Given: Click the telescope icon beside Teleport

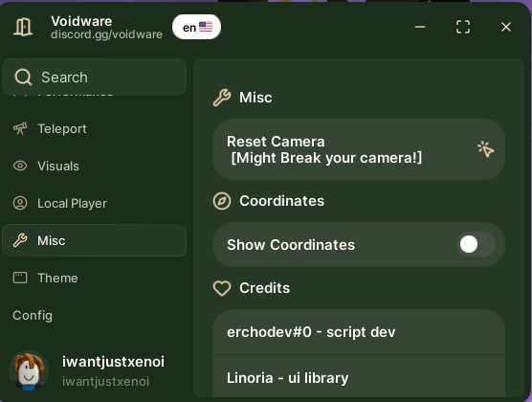Looking at the screenshot, I should [x=20, y=128].
